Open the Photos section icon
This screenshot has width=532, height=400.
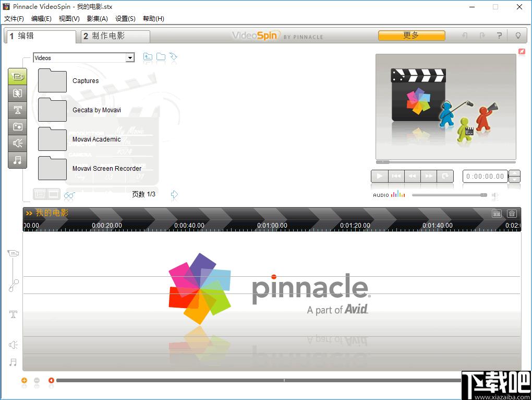pos(17,126)
